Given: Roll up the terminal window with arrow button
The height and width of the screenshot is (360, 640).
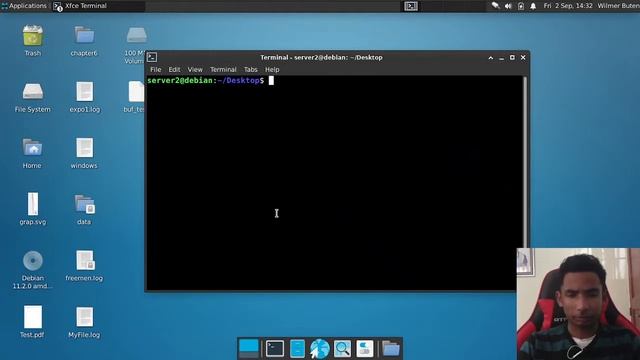Looking at the screenshot, I should (491, 58).
